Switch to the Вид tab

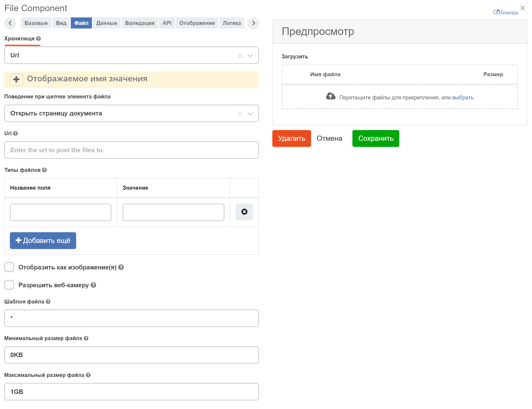[x=61, y=23]
